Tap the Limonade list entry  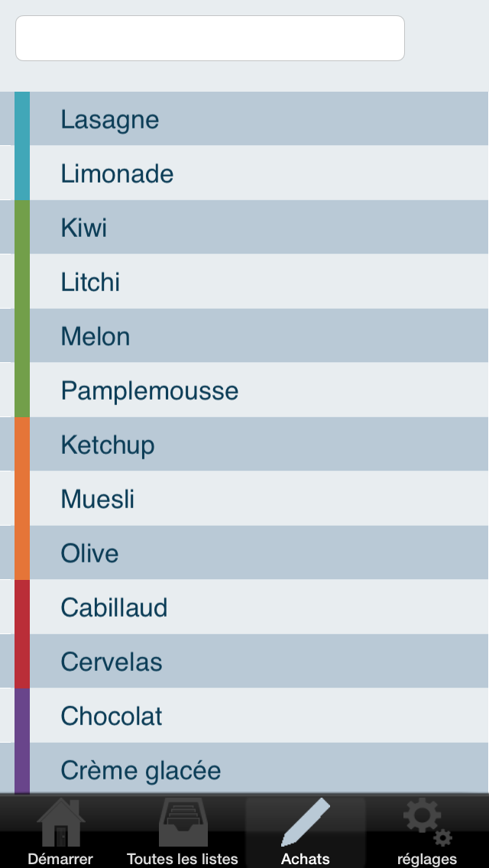tap(244, 173)
